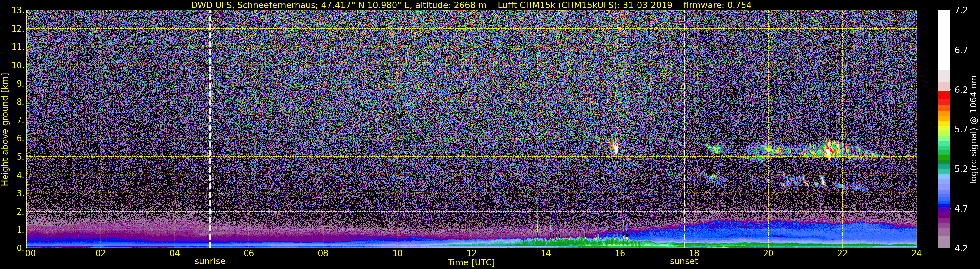The height and width of the screenshot is (269, 980).
Task: Click the white dashed sunset marker line
Action: 684,129
